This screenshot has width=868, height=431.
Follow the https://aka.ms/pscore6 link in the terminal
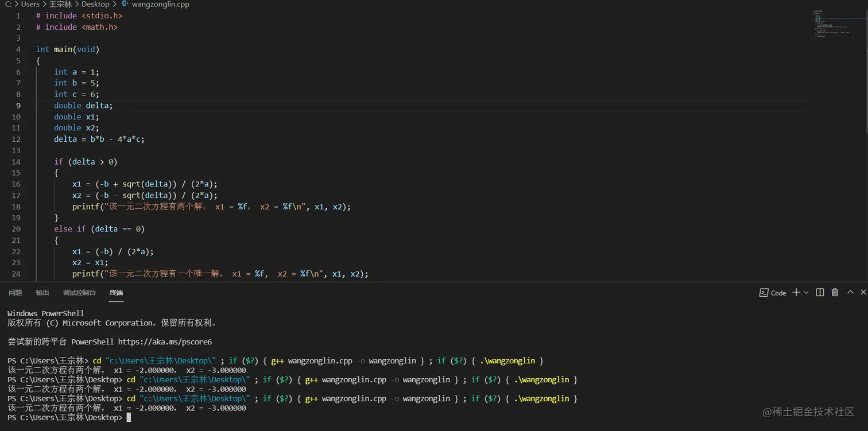[165, 342]
